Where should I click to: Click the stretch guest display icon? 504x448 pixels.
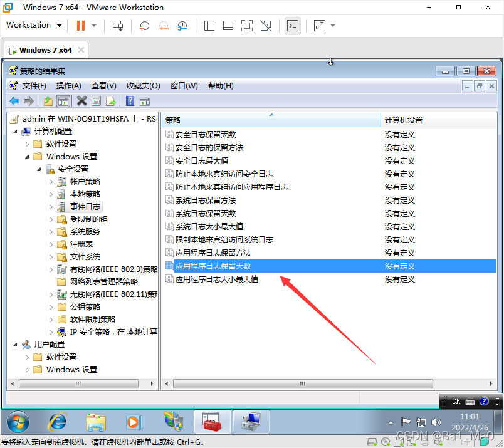coord(320,26)
